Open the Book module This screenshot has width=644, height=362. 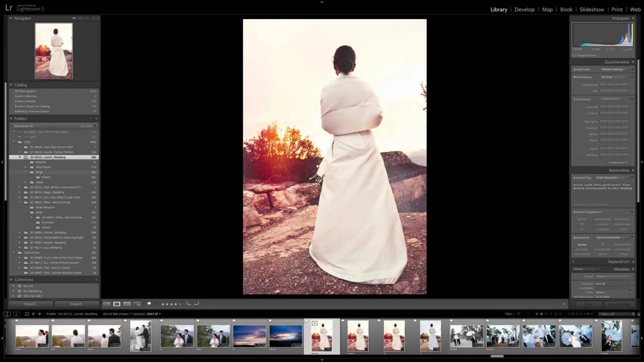566,10
